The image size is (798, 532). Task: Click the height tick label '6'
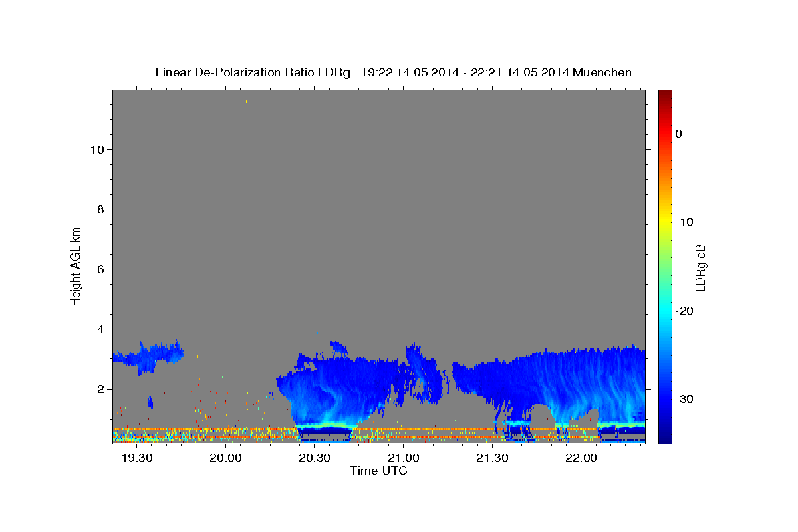(x=99, y=269)
